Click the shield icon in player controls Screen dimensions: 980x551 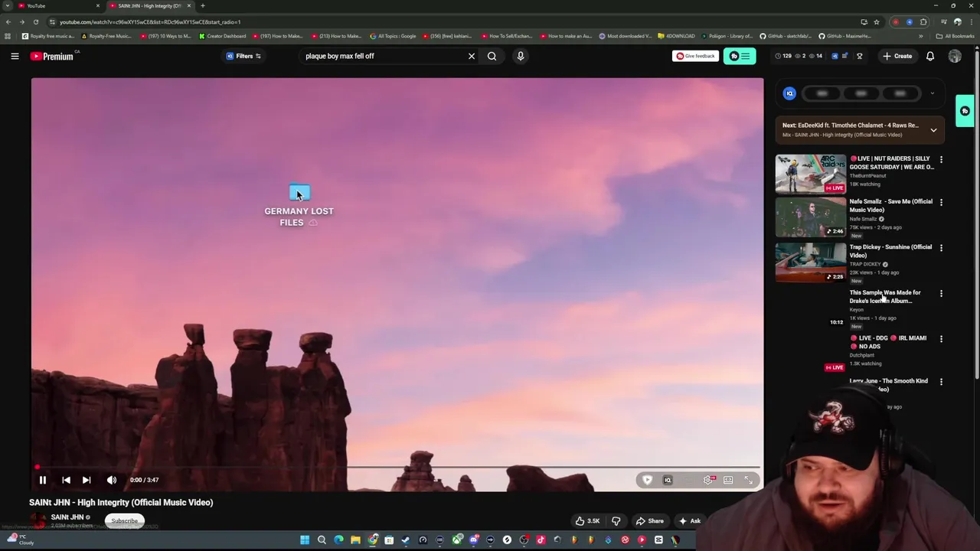647,480
